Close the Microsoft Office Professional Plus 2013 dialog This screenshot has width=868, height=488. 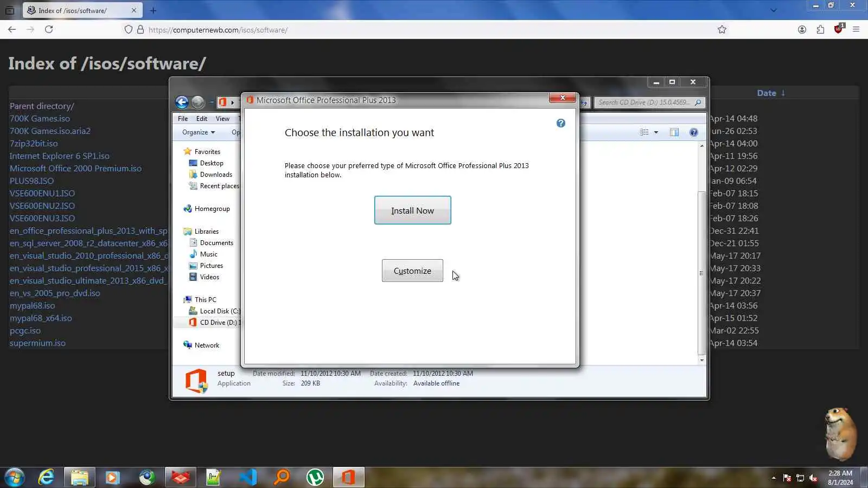[x=563, y=98]
